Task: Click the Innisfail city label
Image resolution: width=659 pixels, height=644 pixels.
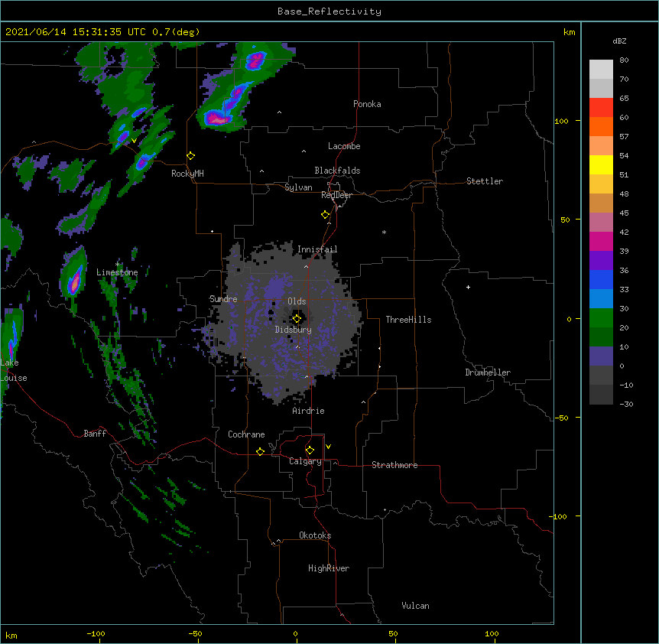Action: pyautogui.click(x=317, y=249)
